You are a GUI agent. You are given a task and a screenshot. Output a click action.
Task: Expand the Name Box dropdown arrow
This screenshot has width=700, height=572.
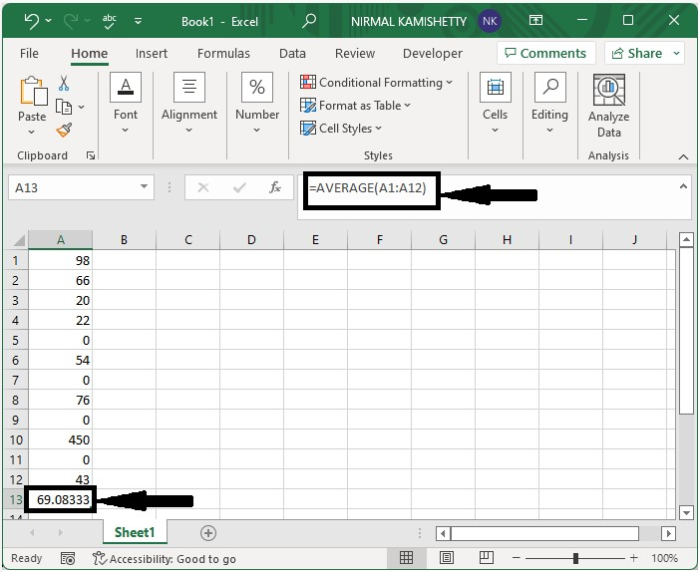145,187
